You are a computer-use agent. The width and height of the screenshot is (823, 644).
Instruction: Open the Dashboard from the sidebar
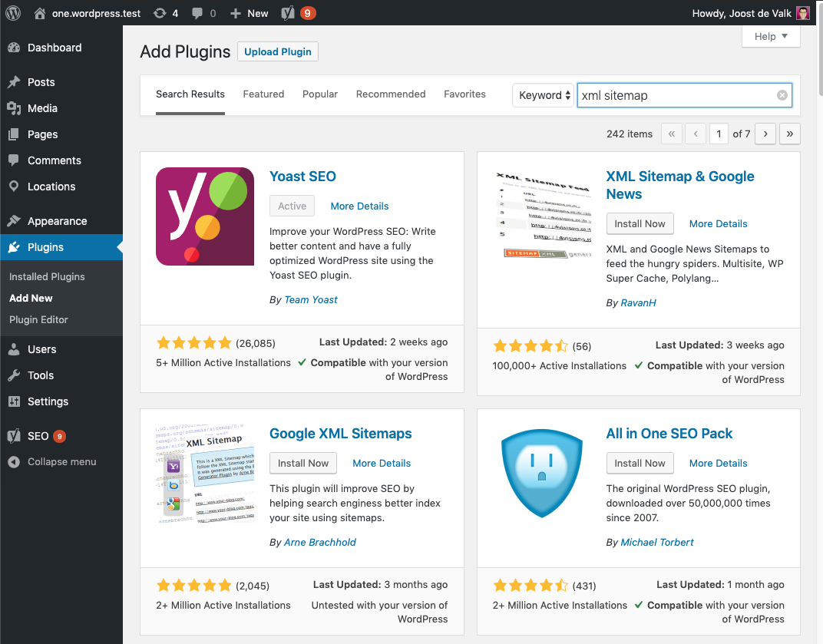pos(54,48)
